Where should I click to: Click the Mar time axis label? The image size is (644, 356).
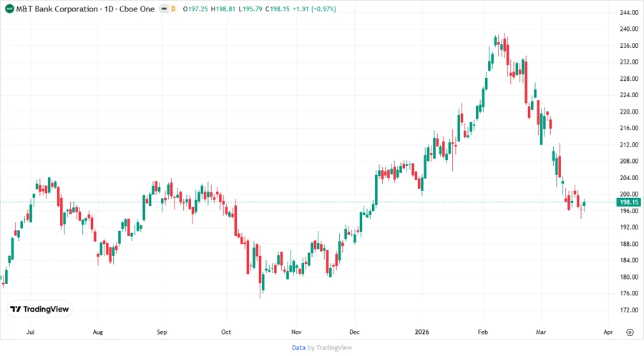click(541, 332)
